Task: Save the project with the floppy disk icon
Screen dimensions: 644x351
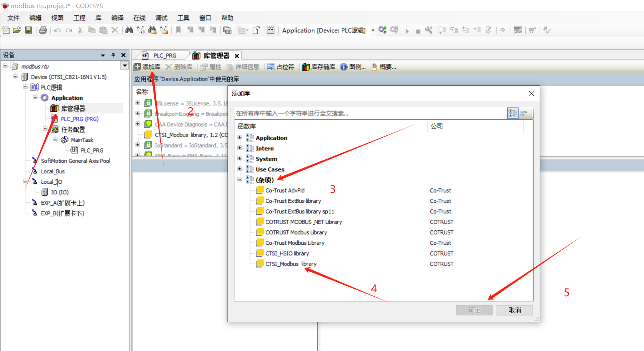Action: click(28, 30)
